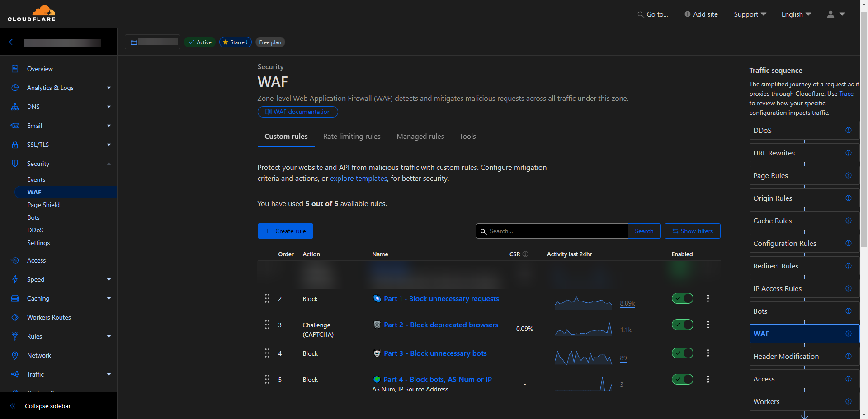Open three-dot menu for Part 4 rule
This screenshot has height=419, width=868.
pyautogui.click(x=708, y=379)
